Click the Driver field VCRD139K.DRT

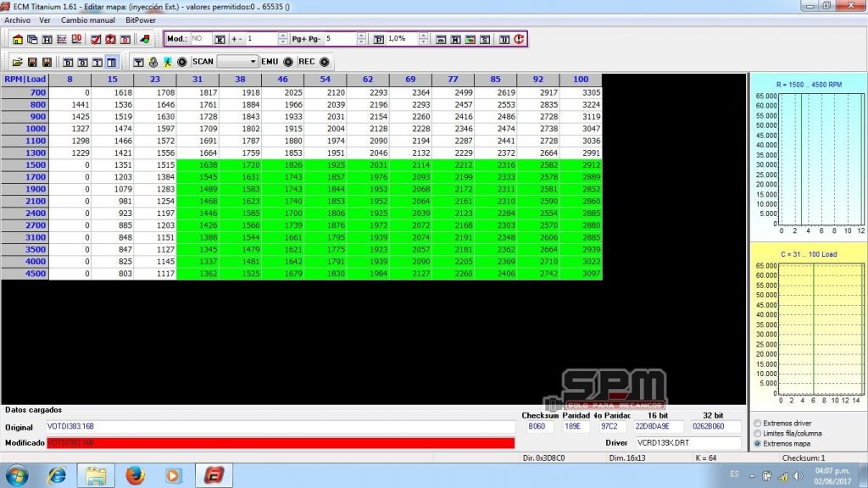[x=688, y=442]
